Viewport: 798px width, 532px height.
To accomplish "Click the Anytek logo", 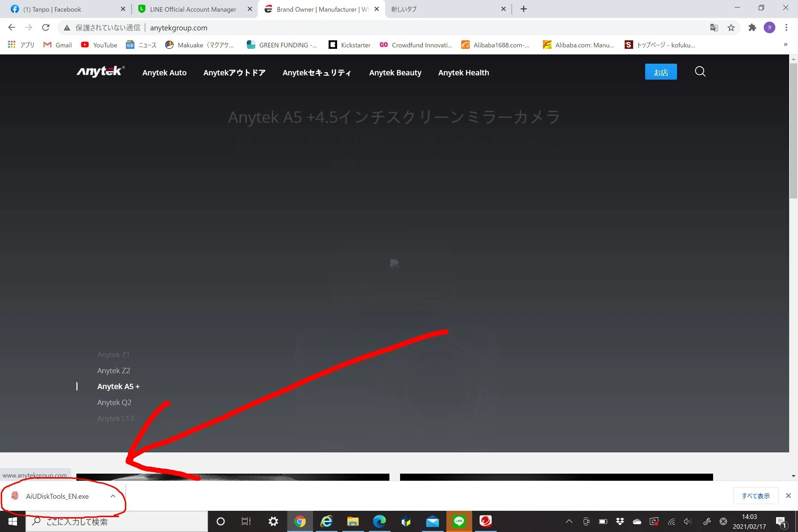I will coord(100,72).
